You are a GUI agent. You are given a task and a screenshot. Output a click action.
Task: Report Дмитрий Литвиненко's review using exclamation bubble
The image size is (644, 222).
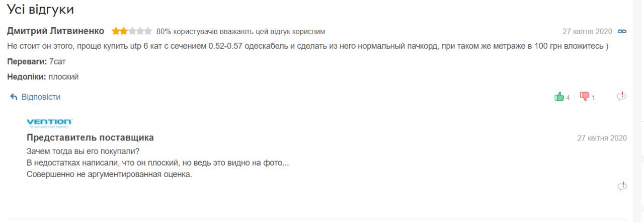tap(621, 97)
